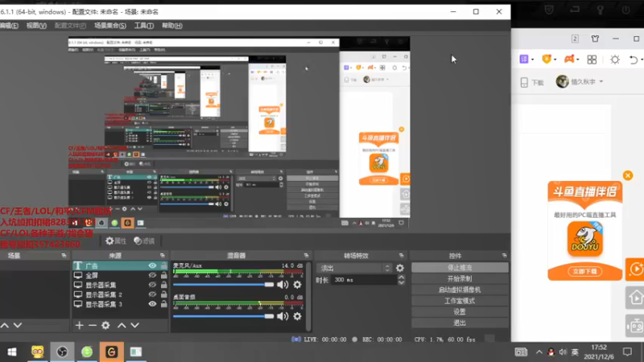The width and height of the screenshot is (644, 362).
Task: Click 开始录制 to start recording
Action: (x=460, y=278)
